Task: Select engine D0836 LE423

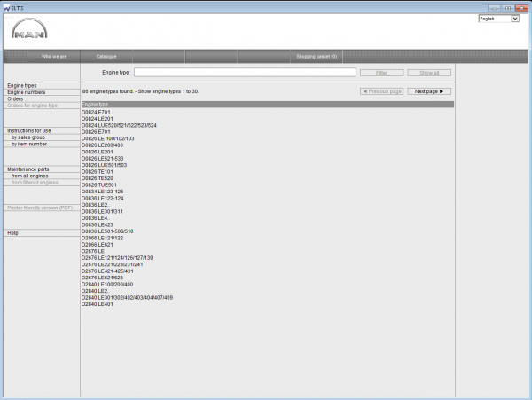Action: click(98, 224)
